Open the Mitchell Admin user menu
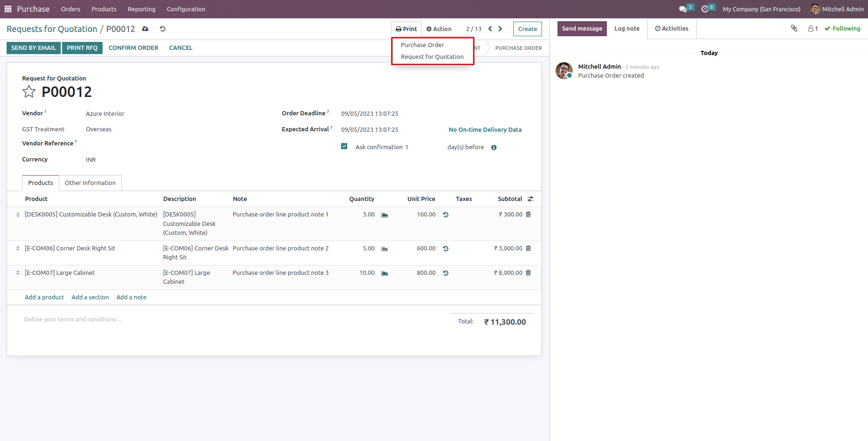 coord(837,9)
